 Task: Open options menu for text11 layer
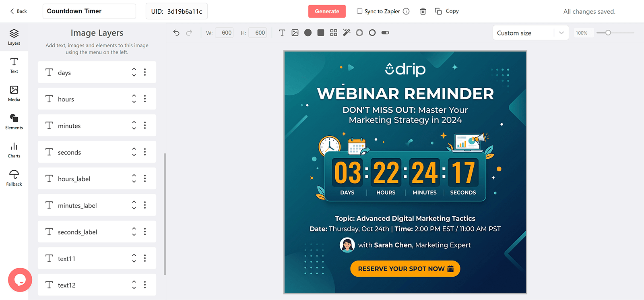[x=145, y=258]
